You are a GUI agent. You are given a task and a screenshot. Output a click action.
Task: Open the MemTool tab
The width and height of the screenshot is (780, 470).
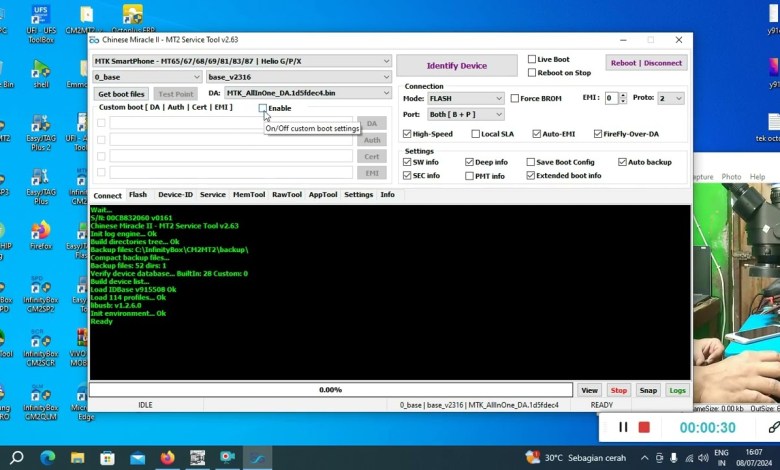point(249,194)
